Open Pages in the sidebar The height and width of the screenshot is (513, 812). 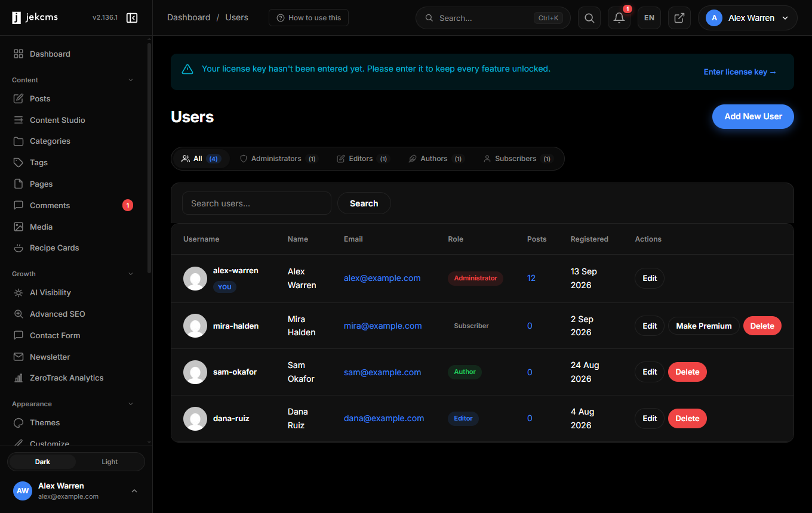point(76,184)
